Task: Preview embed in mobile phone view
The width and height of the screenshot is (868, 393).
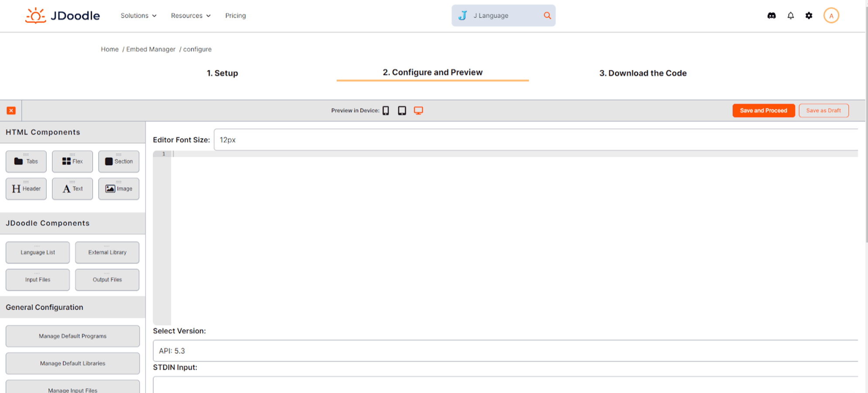Action: click(386, 110)
